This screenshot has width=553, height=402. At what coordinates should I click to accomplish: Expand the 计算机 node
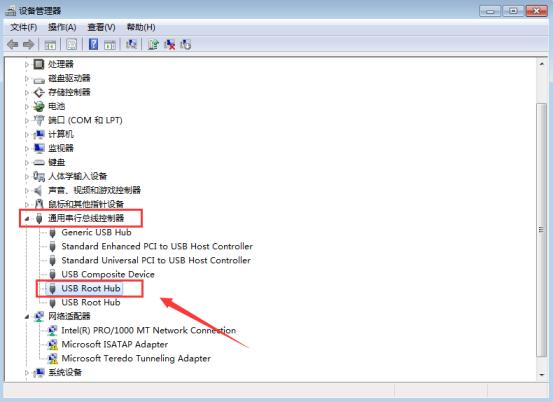[26, 134]
